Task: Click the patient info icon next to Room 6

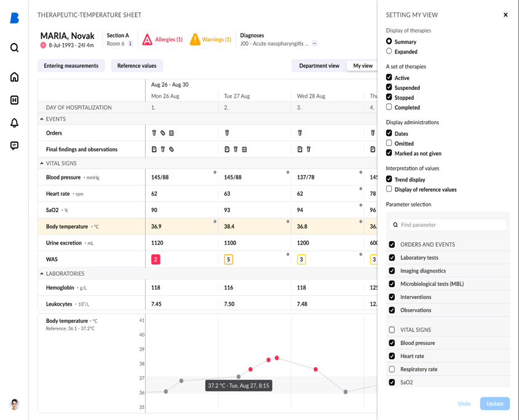Action: click(130, 44)
